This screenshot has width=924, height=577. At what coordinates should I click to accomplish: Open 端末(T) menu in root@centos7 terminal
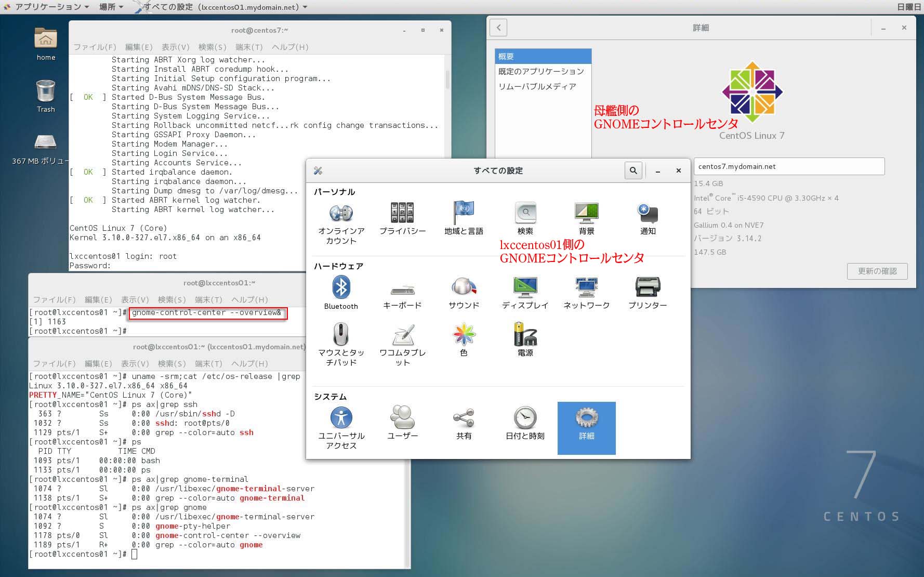click(249, 47)
